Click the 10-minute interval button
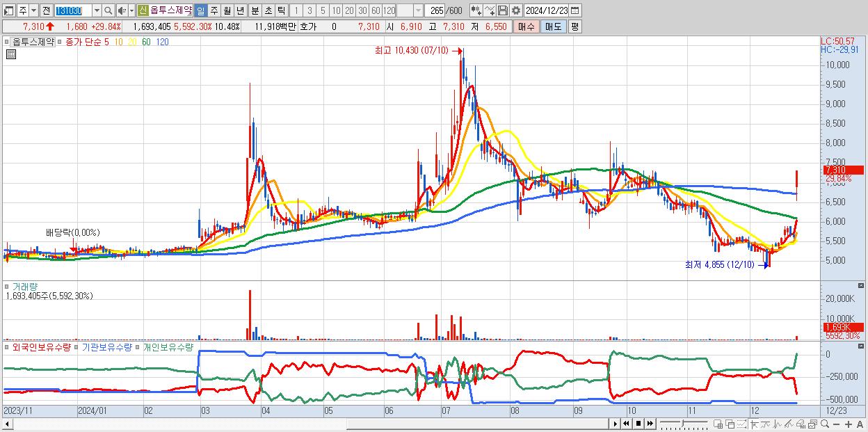 (336, 10)
